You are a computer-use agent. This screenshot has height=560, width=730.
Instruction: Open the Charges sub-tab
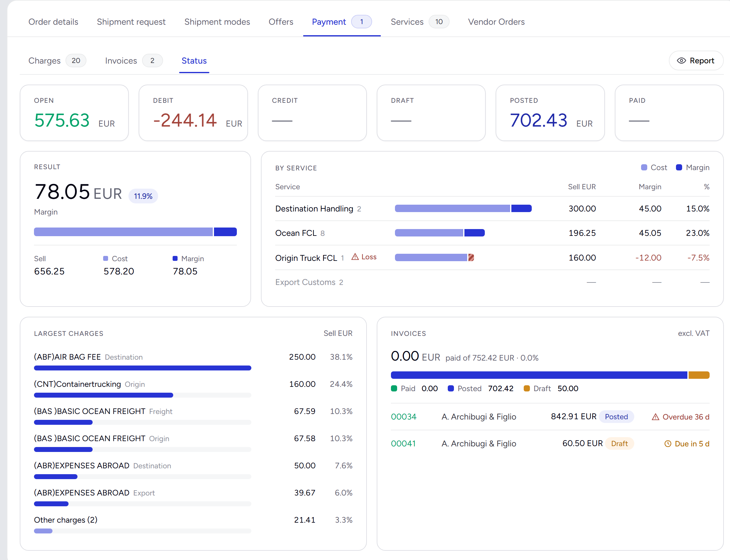point(57,61)
